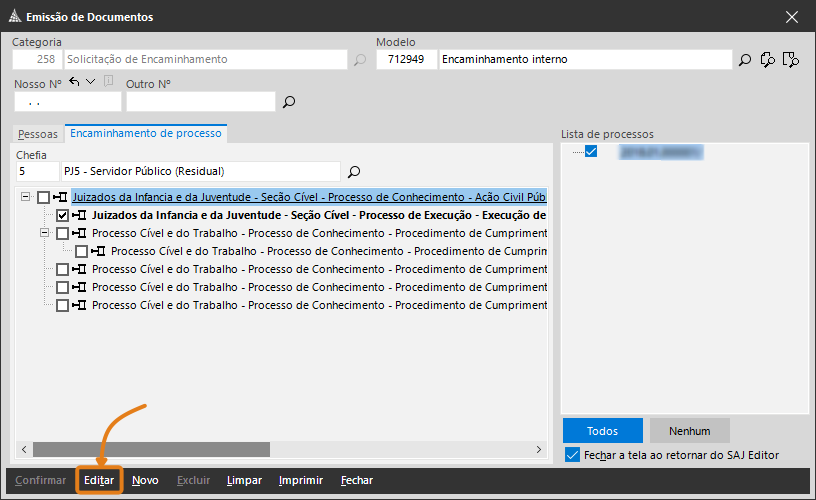
Task: Click the Chefia search magnifier icon
Action: coord(353,171)
